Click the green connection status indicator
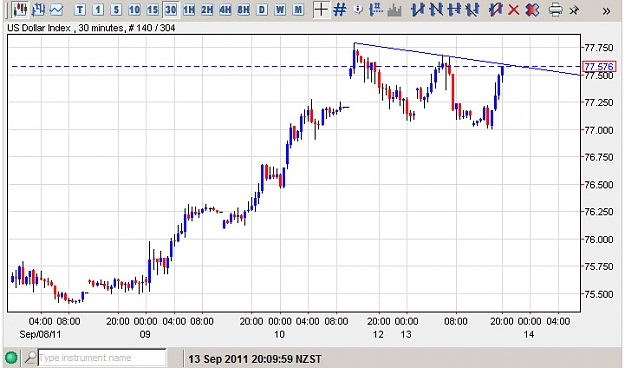The image size is (625, 368). pos(11,357)
